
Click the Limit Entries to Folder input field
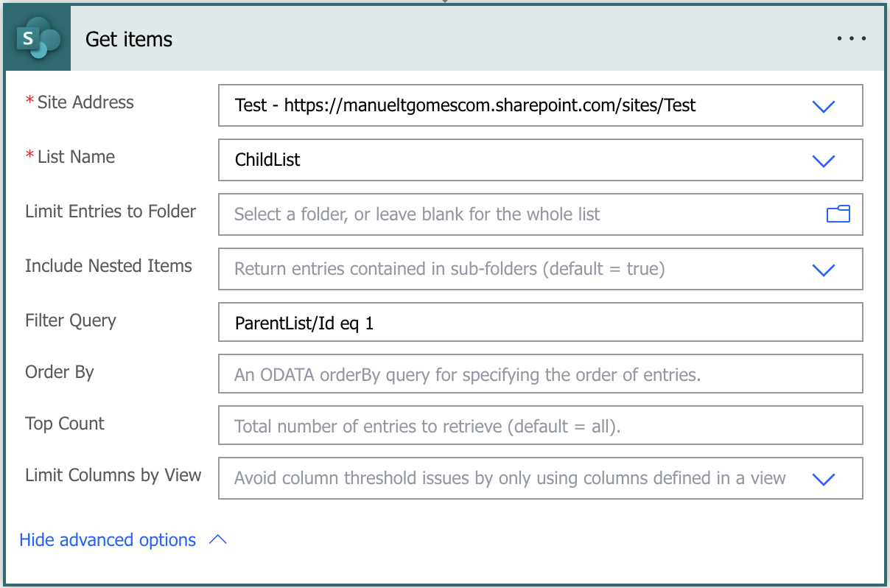516,214
